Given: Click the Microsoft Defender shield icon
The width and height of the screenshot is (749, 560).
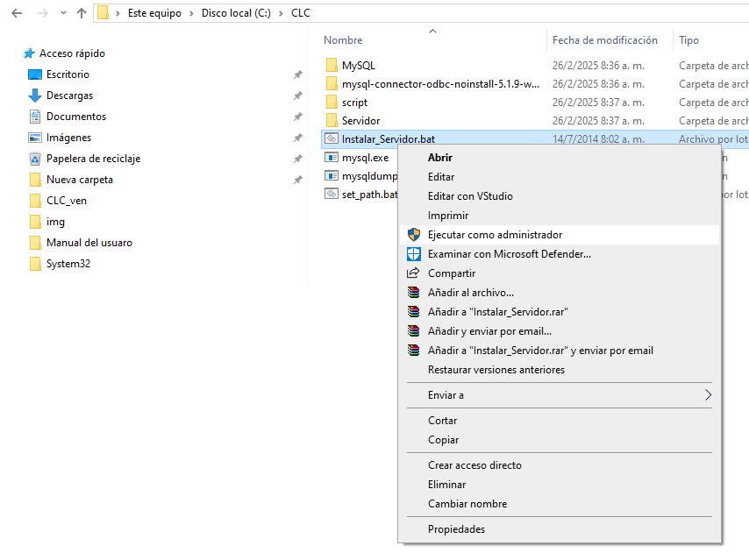Looking at the screenshot, I should tap(413, 254).
